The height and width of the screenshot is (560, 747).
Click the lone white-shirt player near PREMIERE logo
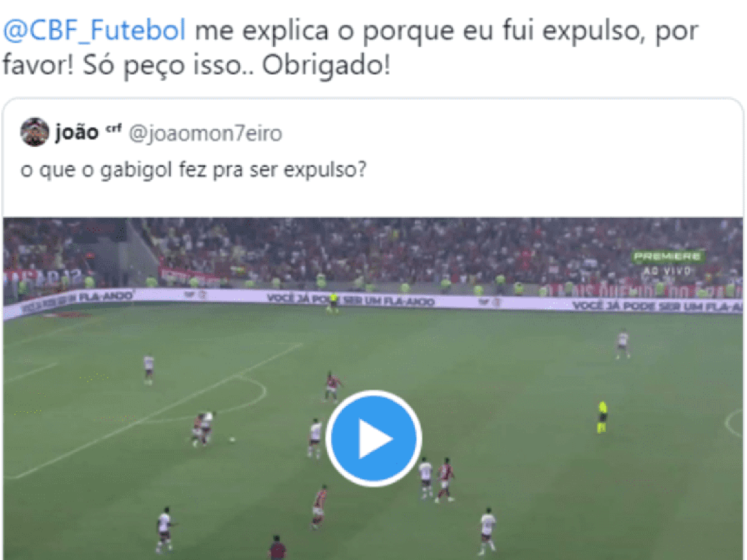pos(622,345)
